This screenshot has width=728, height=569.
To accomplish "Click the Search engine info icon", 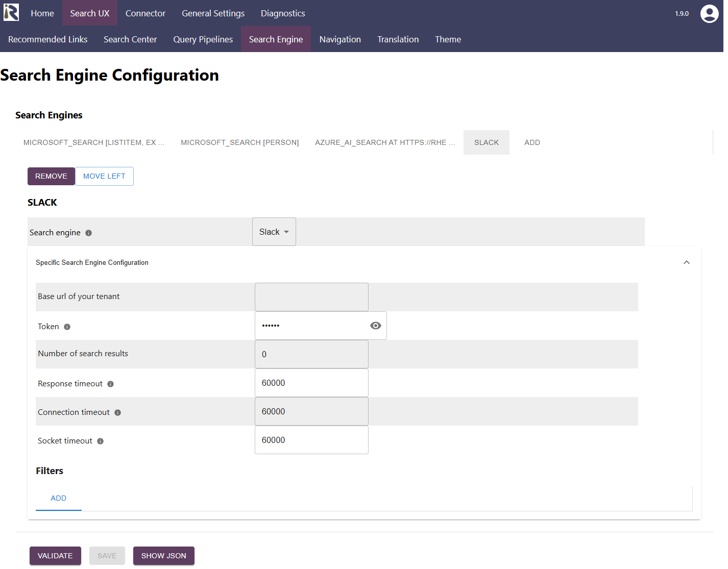I will (89, 233).
